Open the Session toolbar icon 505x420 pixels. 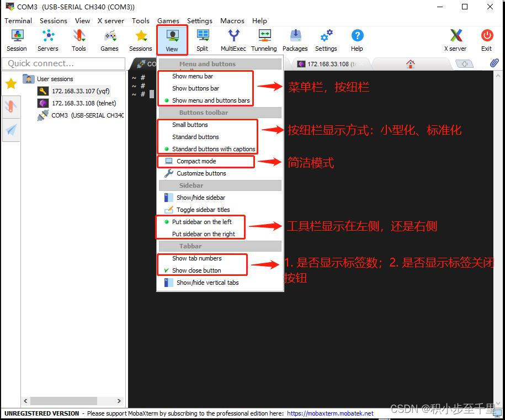tap(17, 40)
